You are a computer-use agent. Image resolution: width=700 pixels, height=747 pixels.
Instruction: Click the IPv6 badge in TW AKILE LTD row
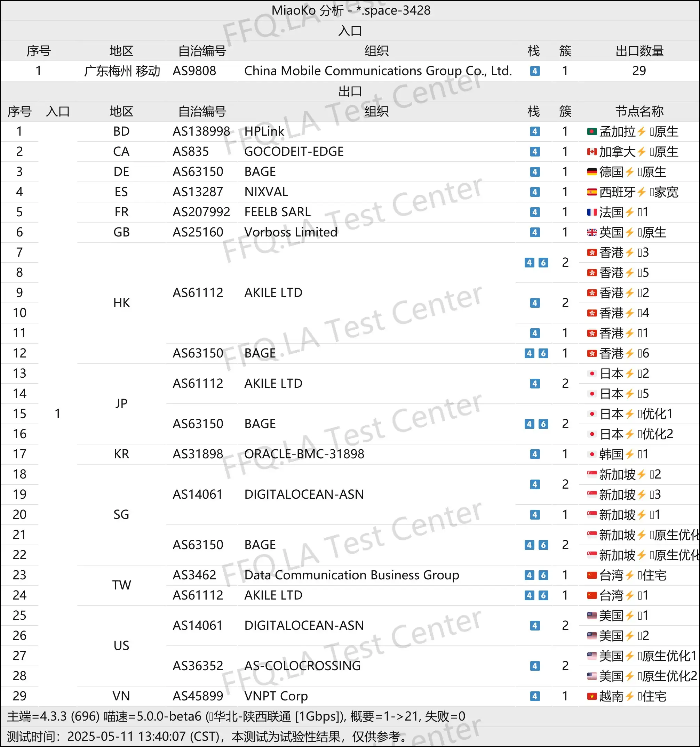(543, 596)
